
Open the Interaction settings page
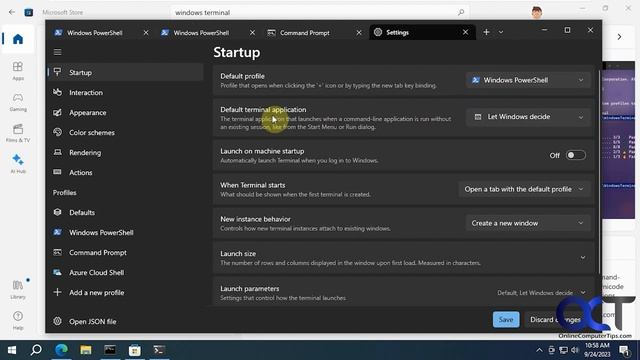click(x=126, y=93)
